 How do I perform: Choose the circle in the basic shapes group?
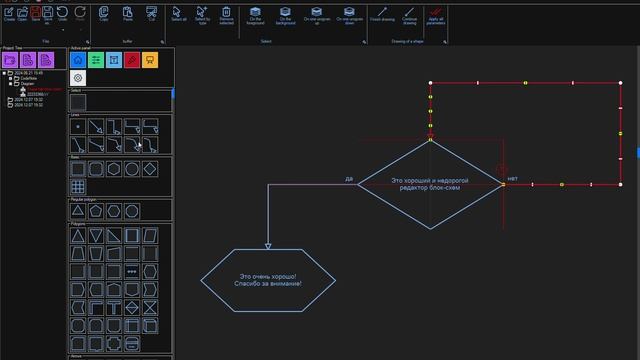132,169
